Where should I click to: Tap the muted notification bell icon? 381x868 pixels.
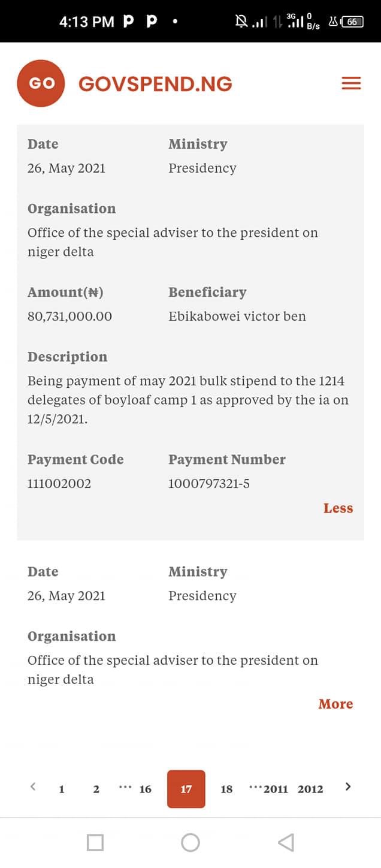(x=241, y=22)
